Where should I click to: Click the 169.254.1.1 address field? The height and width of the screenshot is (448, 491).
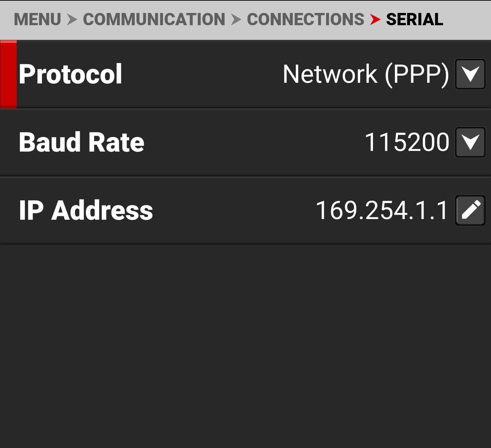[382, 210]
